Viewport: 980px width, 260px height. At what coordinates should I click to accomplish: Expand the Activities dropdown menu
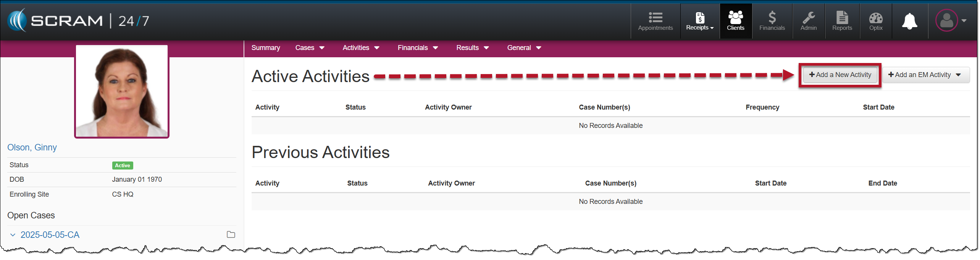361,48
